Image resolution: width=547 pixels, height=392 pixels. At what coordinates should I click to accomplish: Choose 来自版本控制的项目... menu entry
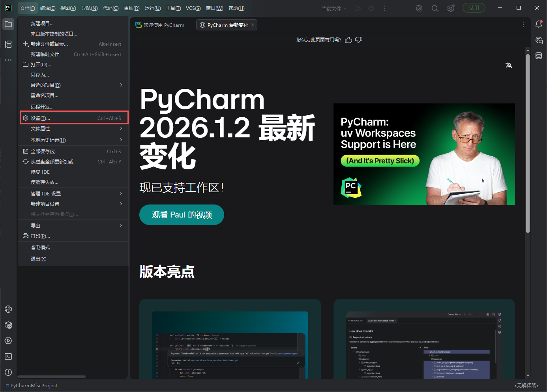[x=73, y=34]
